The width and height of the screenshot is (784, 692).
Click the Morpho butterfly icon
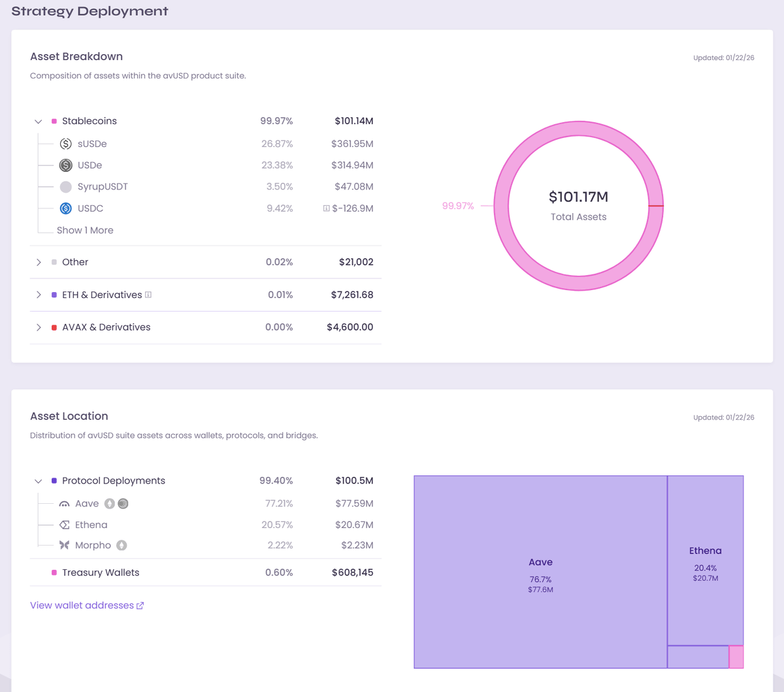tap(65, 545)
